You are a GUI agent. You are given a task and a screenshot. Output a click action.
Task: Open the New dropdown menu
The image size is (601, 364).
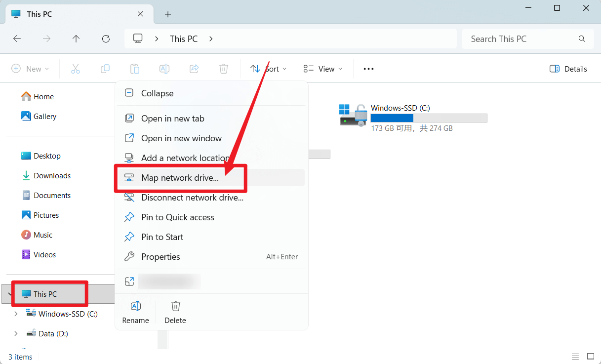coord(30,69)
